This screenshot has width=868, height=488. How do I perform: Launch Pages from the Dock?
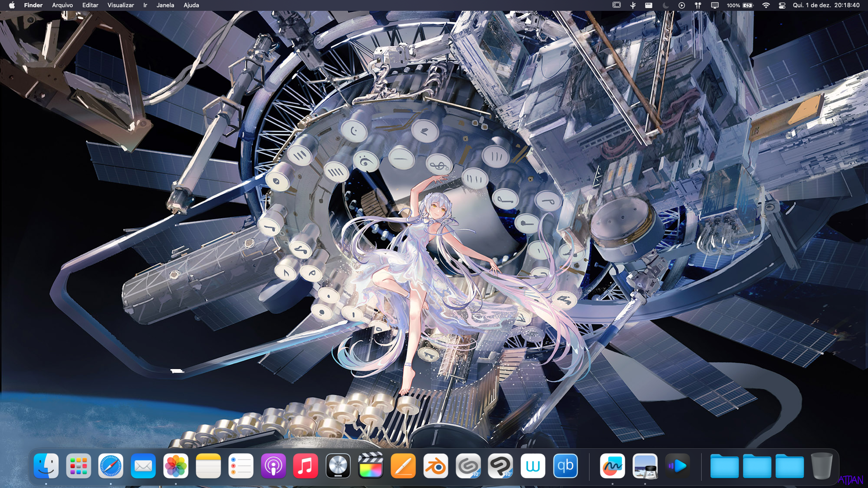click(403, 466)
